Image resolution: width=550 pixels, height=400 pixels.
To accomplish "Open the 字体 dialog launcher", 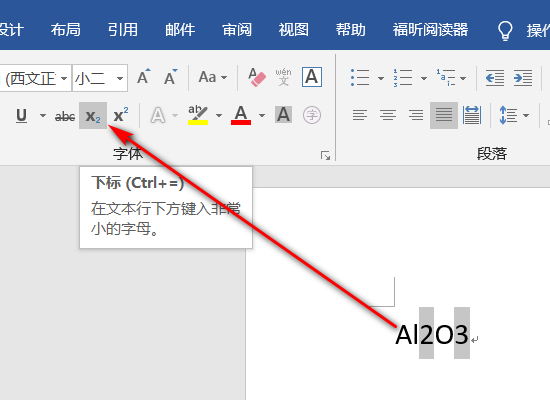I will coord(326,155).
